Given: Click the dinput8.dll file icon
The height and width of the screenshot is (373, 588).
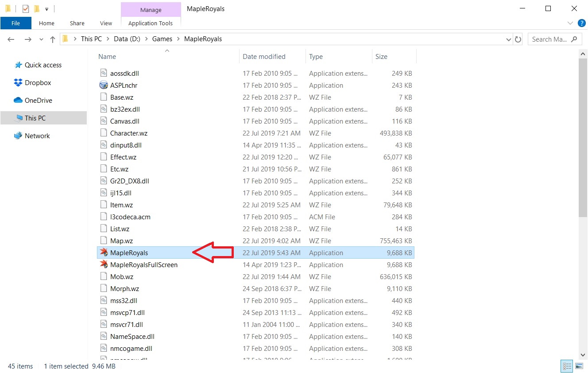Looking at the screenshot, I should 104,145.
